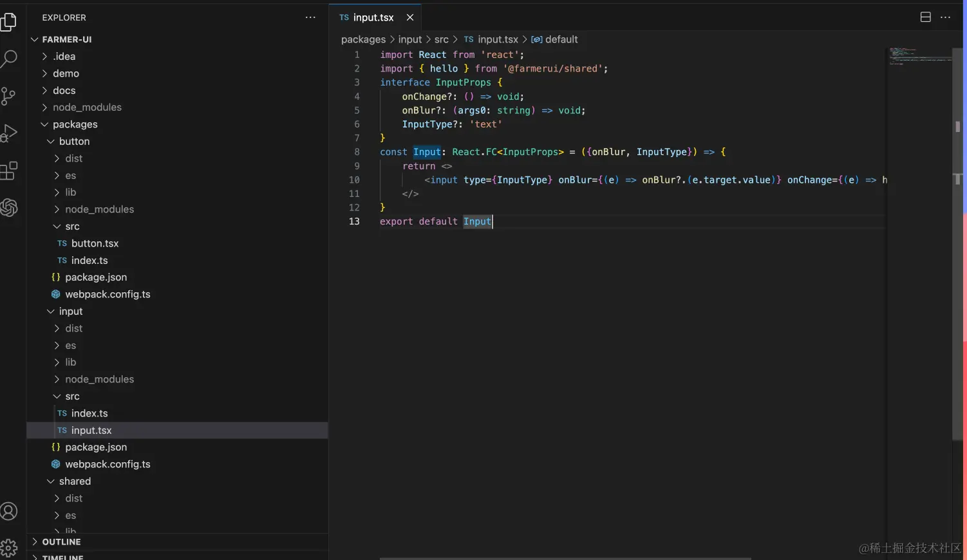This screenshot has height=560, width=967.
Task: Open webpack.config.ts in input package
Action: pyautogui.click(x=177, y=464)
